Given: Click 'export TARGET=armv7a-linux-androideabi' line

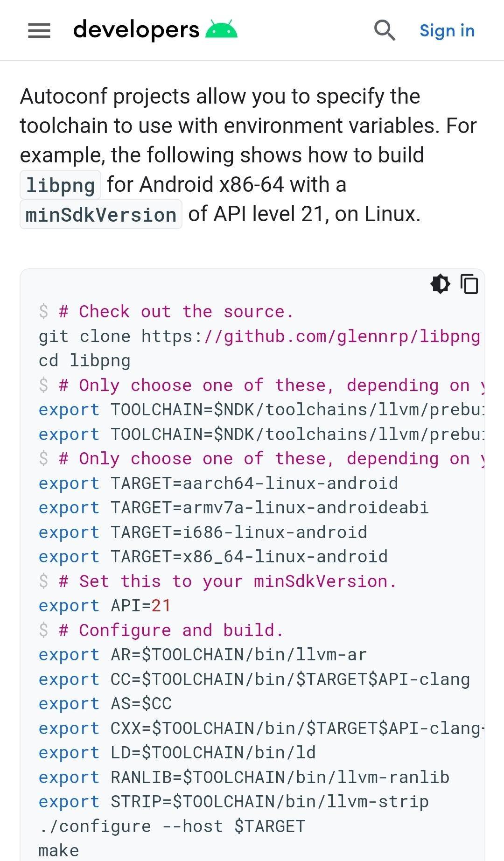Looking at the screenshot, I should point(234,508).
